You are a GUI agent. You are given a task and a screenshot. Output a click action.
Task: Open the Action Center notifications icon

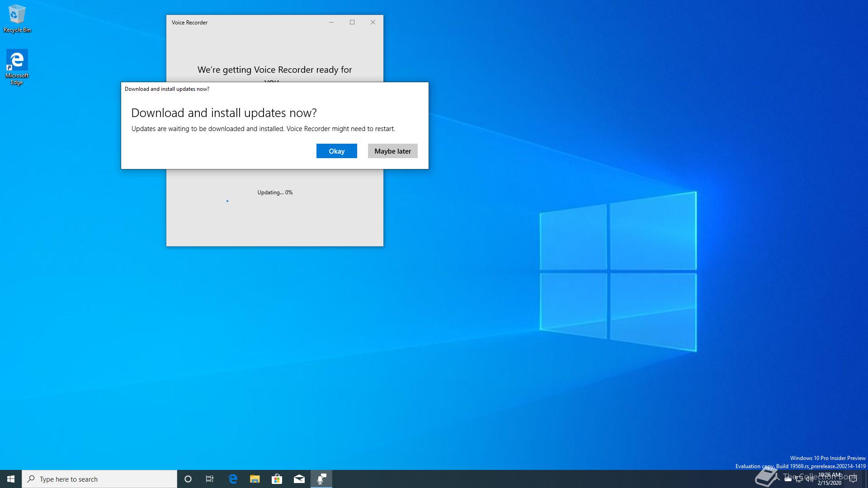(x=853, y=479)
